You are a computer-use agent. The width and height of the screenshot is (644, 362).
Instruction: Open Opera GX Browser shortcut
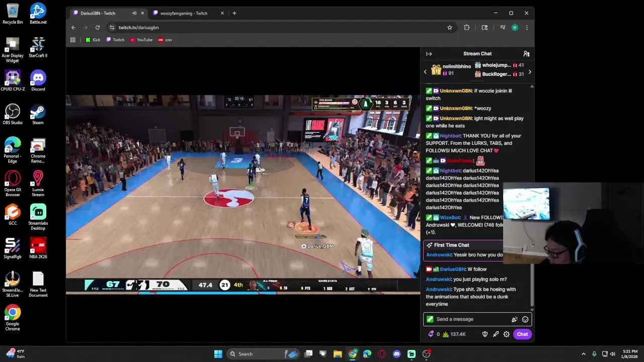pos(13,184)
